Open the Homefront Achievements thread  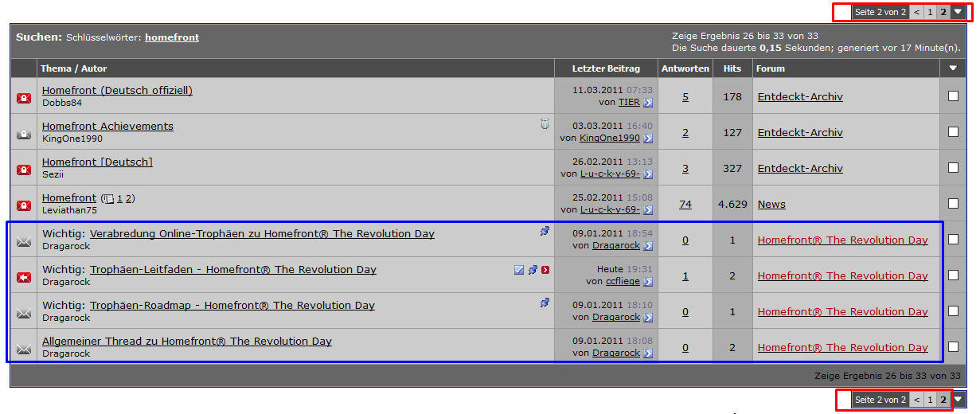[x=107, y=126]
